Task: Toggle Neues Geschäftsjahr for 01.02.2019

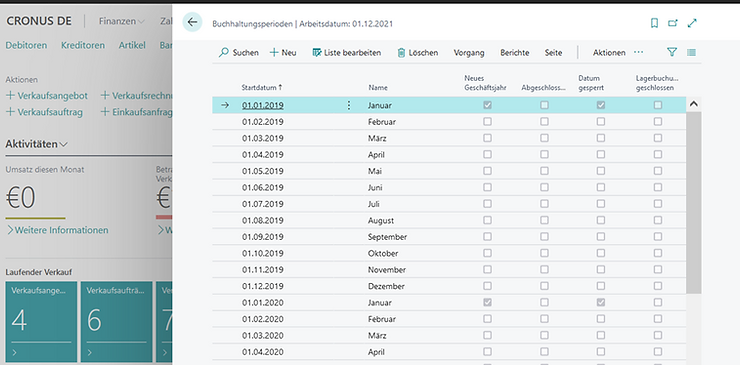Action: 488,122
